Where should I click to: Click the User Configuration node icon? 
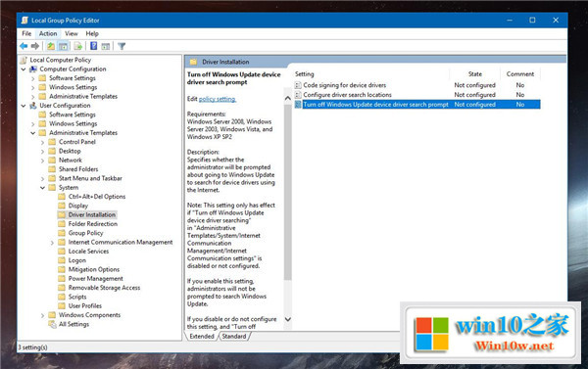(33, 106)
